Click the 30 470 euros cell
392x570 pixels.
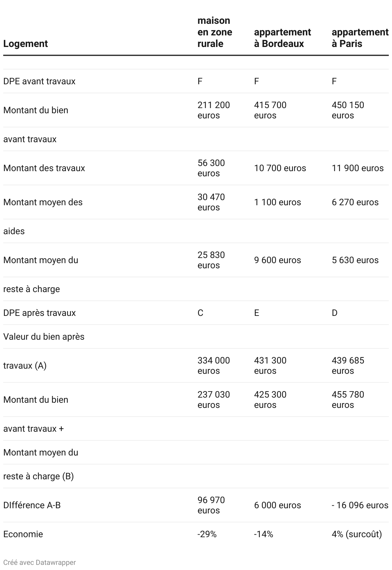click(x=211, y=202)
